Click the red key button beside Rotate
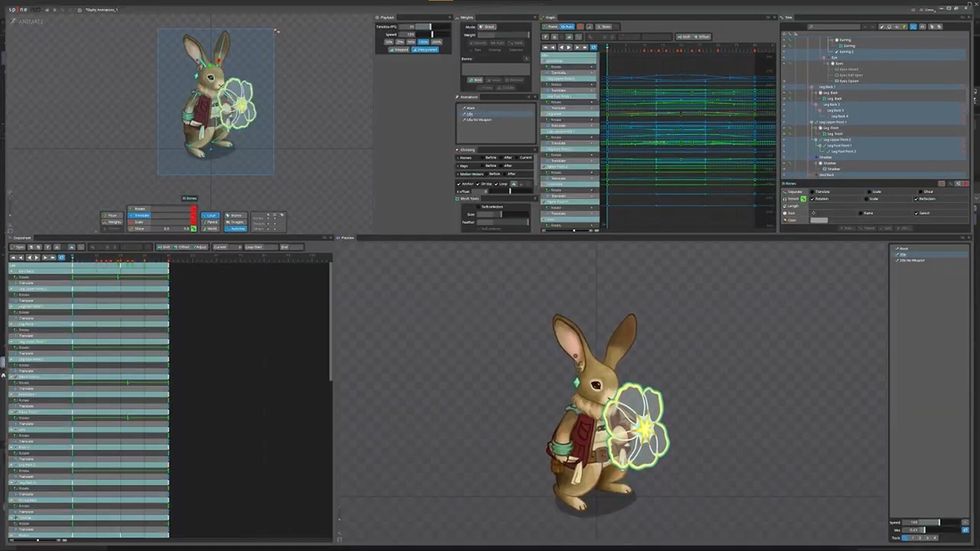This screenshot has width=980, height=551. tap(193, 209)
